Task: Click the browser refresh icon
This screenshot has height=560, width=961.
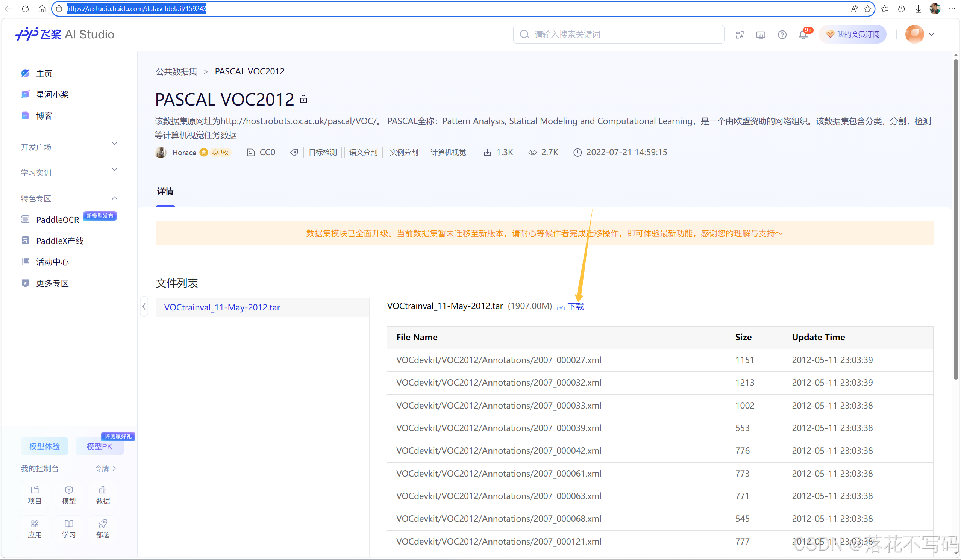Action: tap(25, 8)
